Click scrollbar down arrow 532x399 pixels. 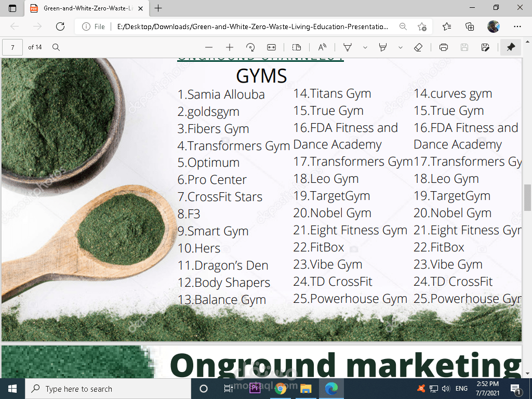coord(527,374)
